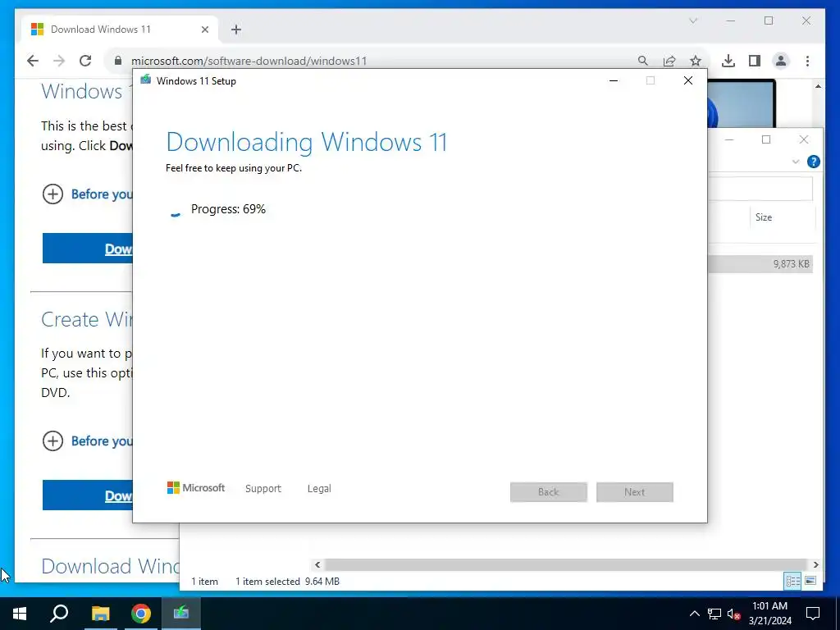This screenshot has width=840, height=630.
Task: Select the Download Windows 11 tab
Action: [x=120, y=30]
